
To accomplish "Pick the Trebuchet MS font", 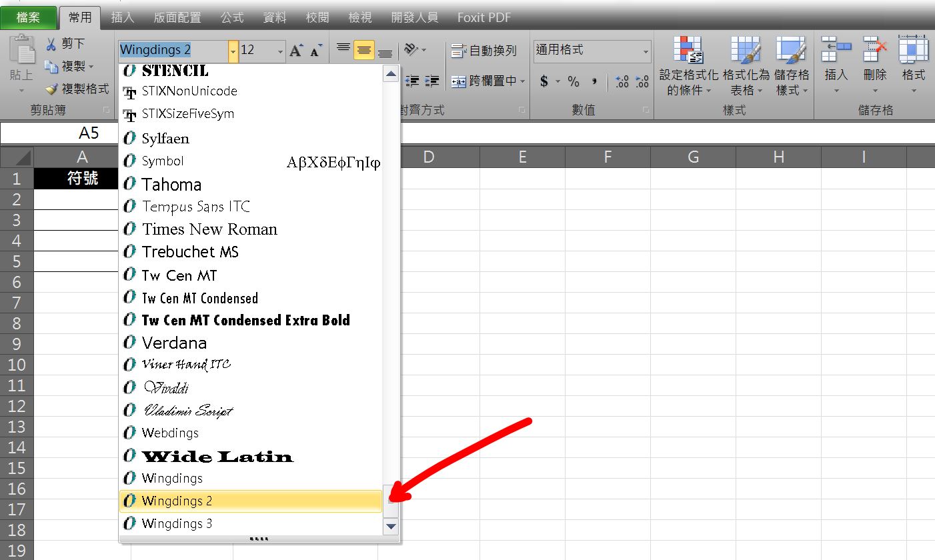I will [251, 252].
